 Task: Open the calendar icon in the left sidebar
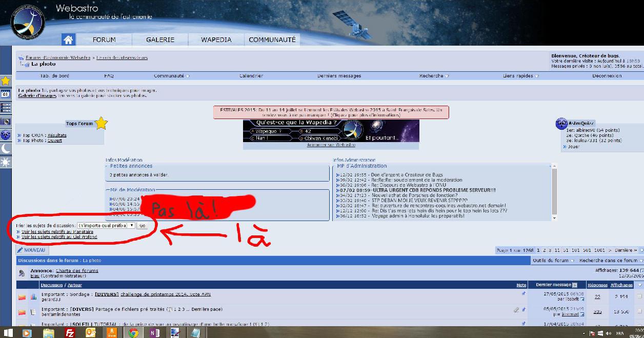[6, 94]
